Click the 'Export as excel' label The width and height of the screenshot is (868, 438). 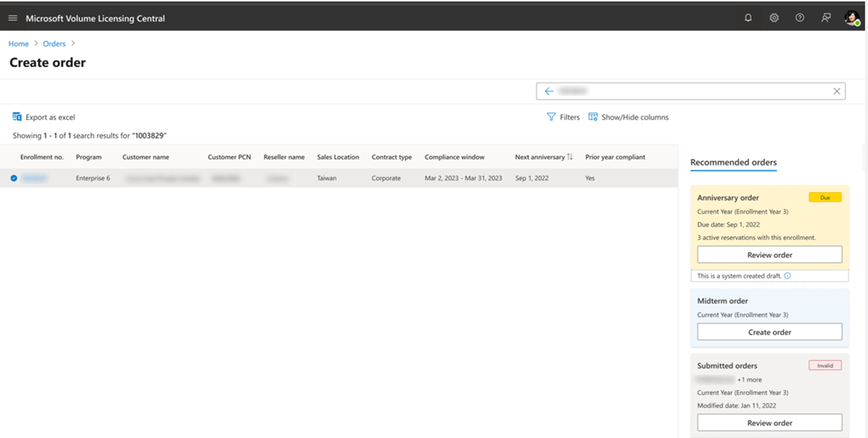click(x=50, y=117)
